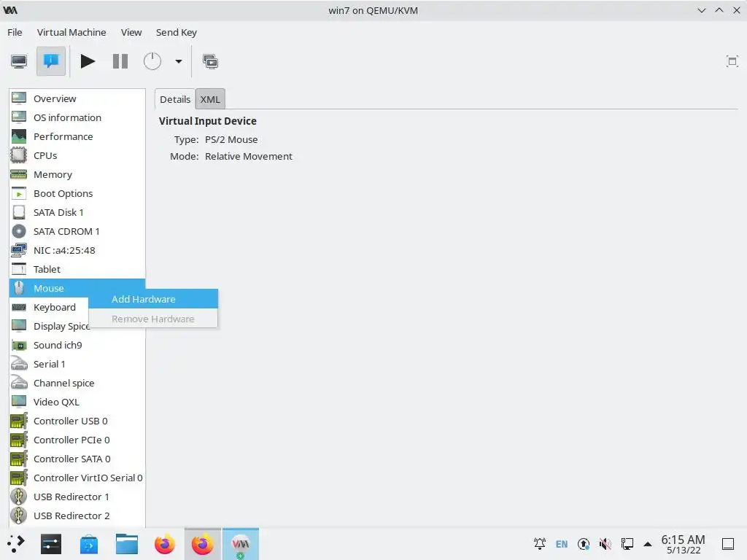Open Discover software center in taskbar
Viewport: 747px width, 560px height.
point(88,544)
